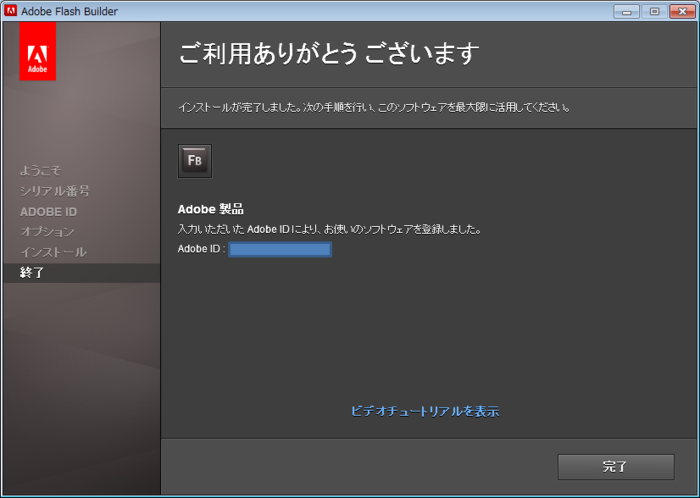Image resolution: width=700 pixels, height=498 pixels.
Task: Close the Adobe Flash Builder window
Action: (x=682, y=12)
